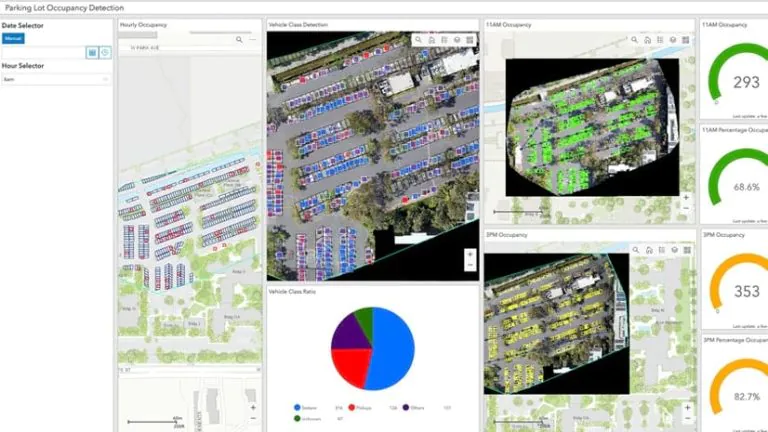Show legend in Vehicle Class Detection map

(444, 40)
